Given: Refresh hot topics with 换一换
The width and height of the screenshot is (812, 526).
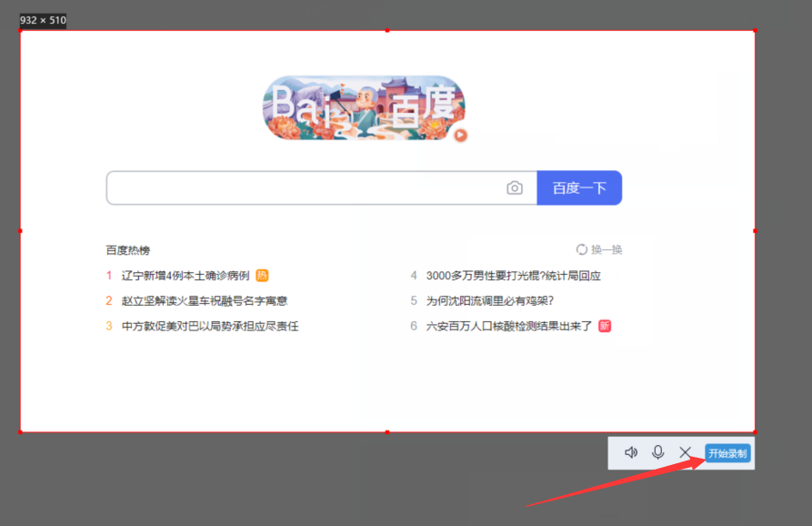Looking at the screenshot, I should (x=599, y=249).
